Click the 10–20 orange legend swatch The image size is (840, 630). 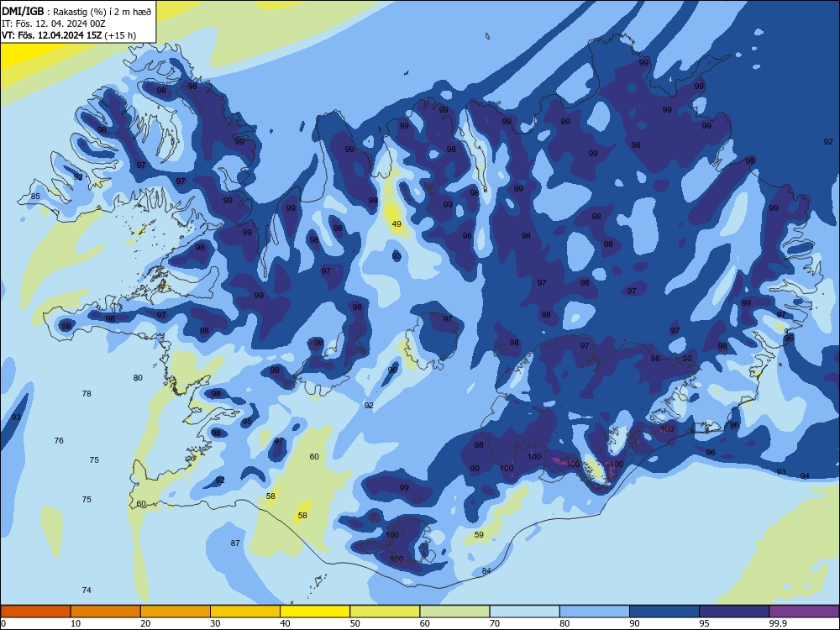[106, 612]
